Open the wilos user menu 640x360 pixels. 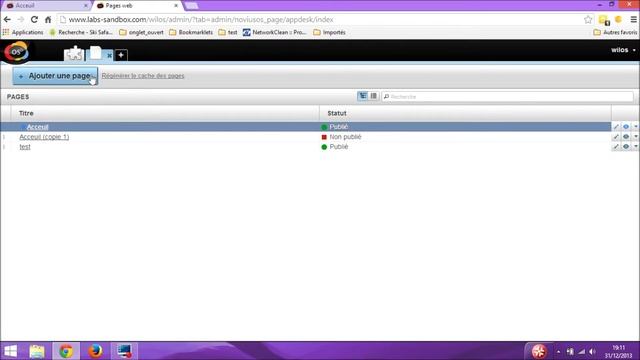point(623,50)
